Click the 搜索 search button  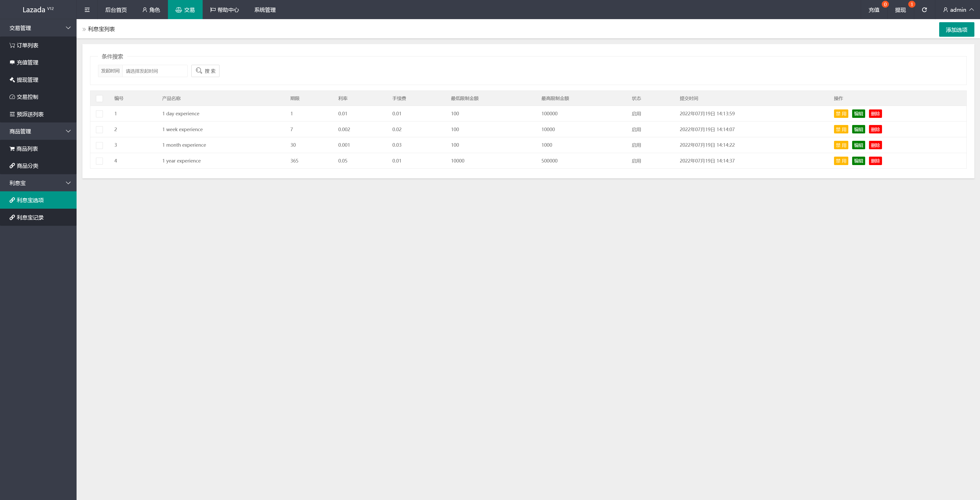[x=205, y=71]
